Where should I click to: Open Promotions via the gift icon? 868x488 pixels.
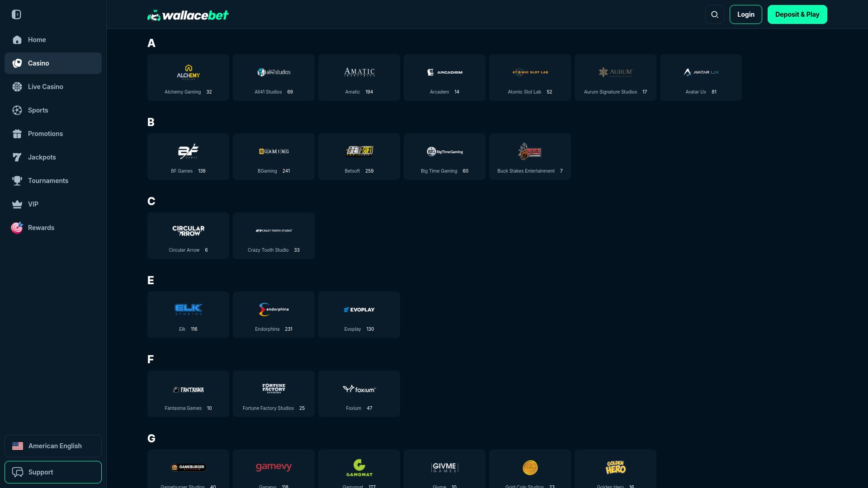click(17, 134)
